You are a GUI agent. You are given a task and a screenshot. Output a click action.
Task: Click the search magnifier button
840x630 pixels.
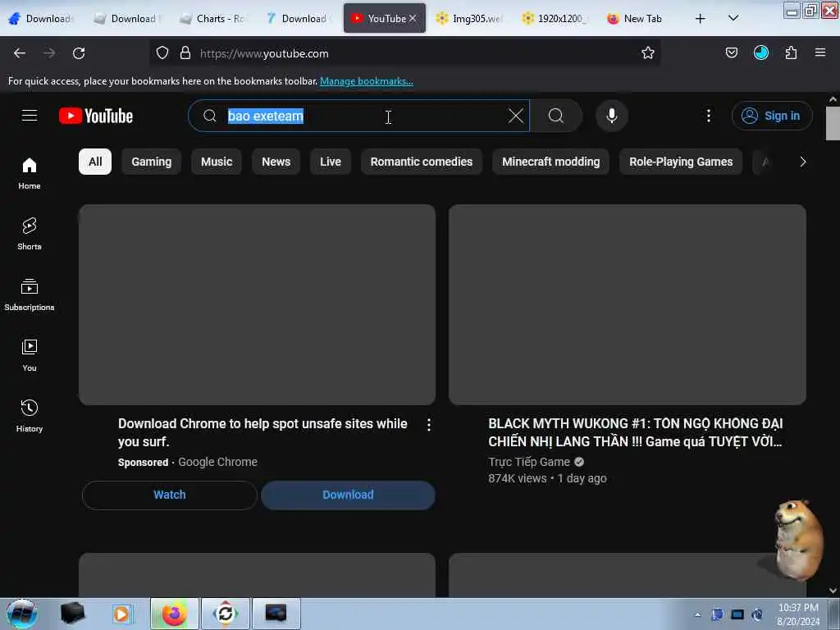click(x=556, y=116)
